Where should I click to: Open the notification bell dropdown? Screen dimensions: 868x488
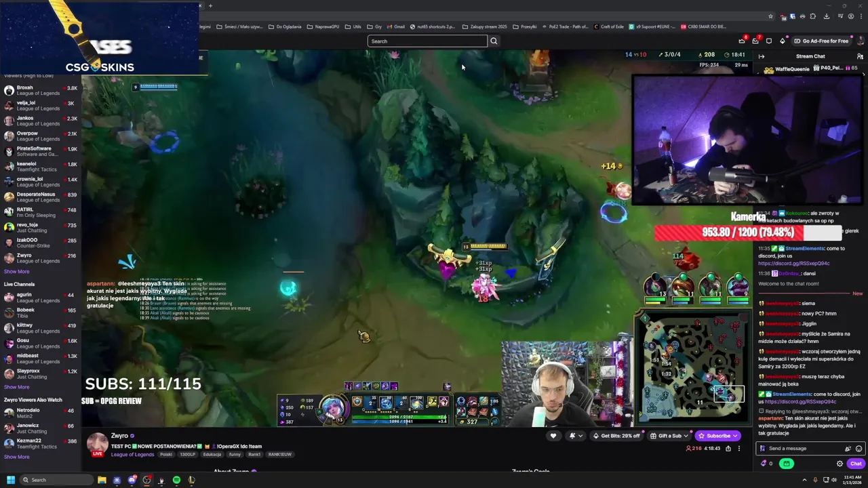coord(574,436)
